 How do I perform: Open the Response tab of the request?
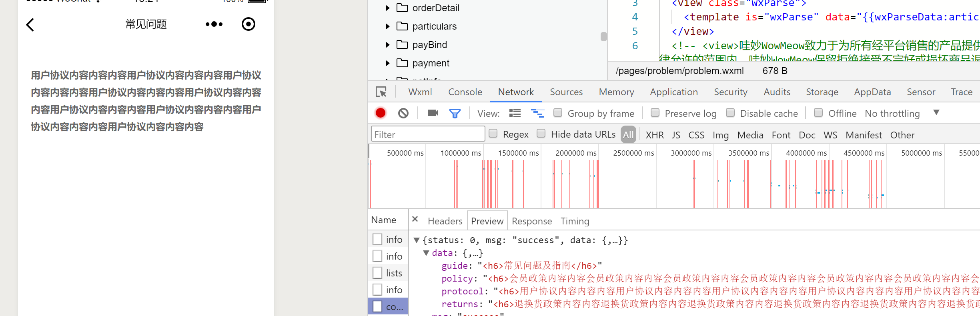pos(531,221)
